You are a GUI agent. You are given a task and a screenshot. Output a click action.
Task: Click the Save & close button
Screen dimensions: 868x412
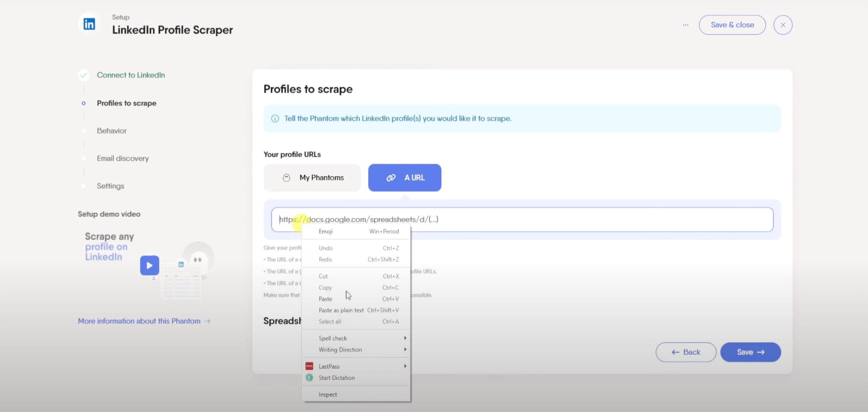point(732,25)
